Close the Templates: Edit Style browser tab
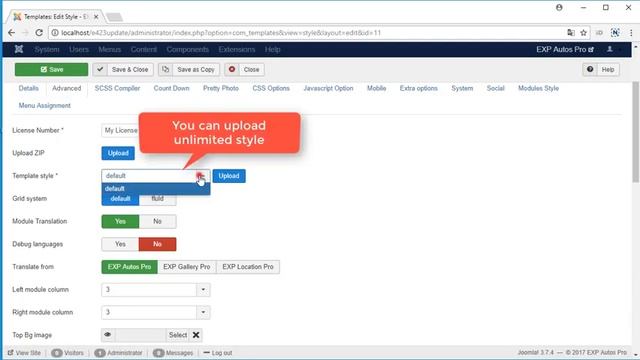This screenshot has width=640, height=360. coord(96,17)
